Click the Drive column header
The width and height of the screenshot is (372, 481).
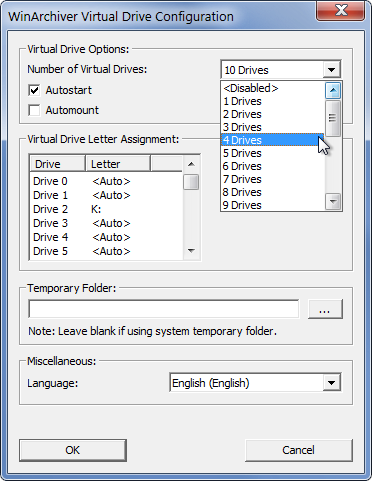point(58,164)
